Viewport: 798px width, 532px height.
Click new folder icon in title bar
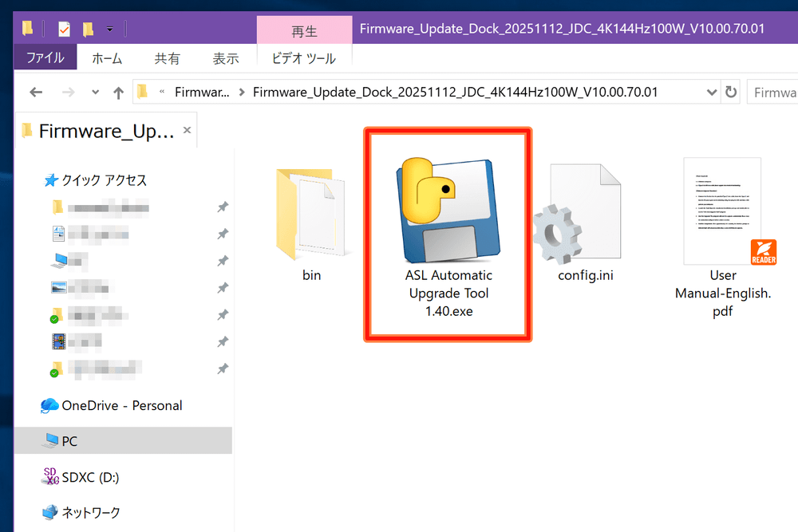[88, 30]
